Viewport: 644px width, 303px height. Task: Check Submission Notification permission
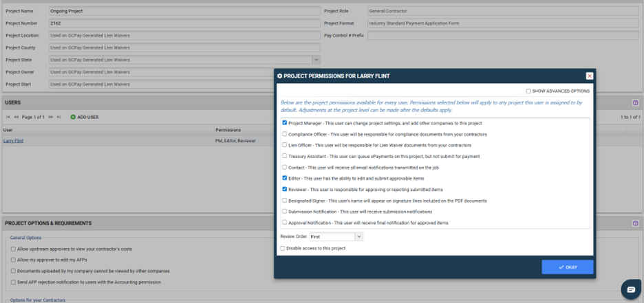tap(285, 212)
